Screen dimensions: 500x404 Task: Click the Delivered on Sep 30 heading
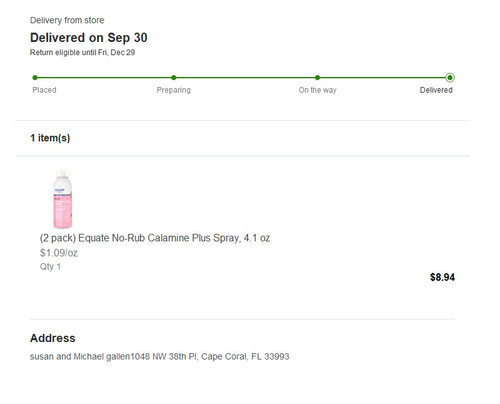89,38
